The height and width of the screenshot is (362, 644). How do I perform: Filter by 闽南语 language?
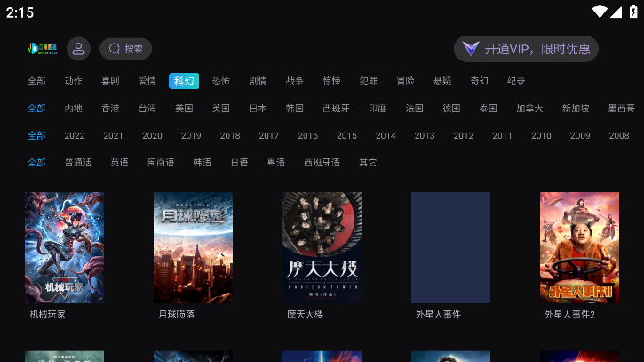click(x=161, y=163)
